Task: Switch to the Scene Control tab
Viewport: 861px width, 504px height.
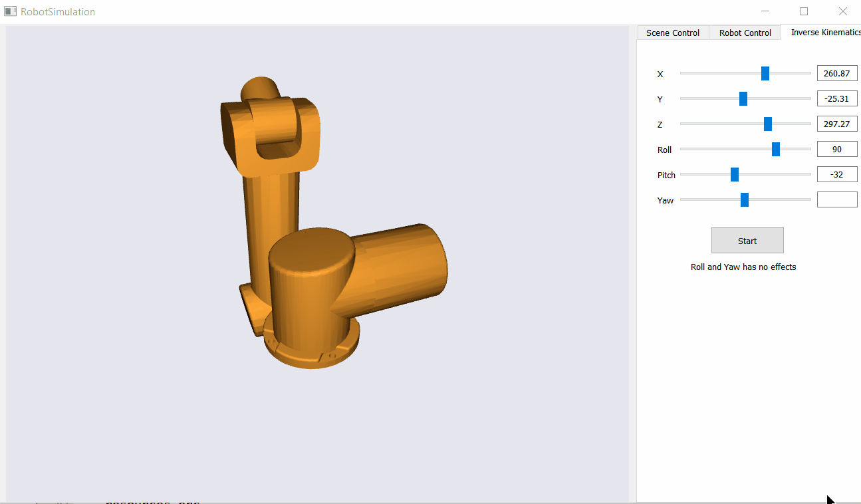Action: pos(673,33)
